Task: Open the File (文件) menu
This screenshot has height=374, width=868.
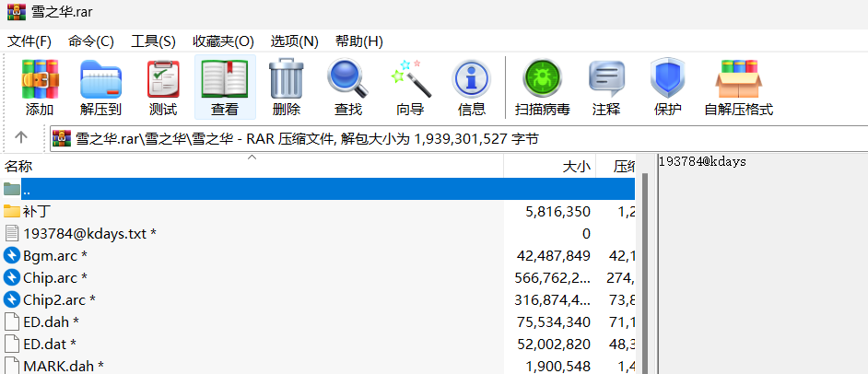Action: [x=29, y=41]
